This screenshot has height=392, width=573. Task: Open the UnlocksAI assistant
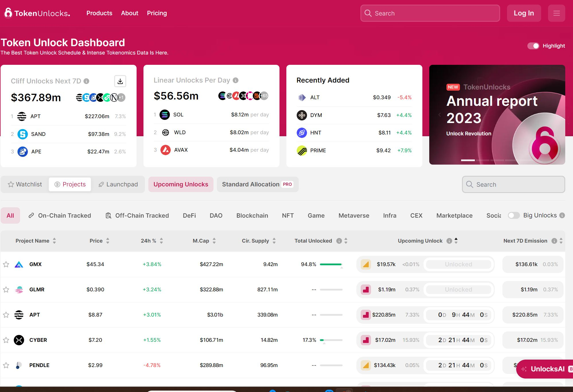545,369
